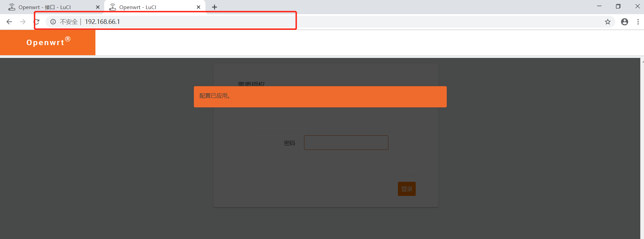Minimize the browser window

click(x=599, y=6)
